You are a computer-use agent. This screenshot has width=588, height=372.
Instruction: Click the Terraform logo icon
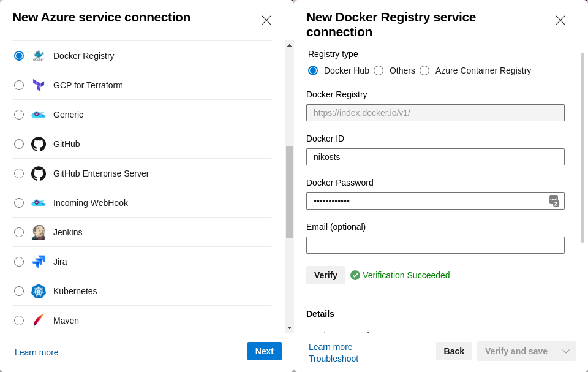point(39,85)
